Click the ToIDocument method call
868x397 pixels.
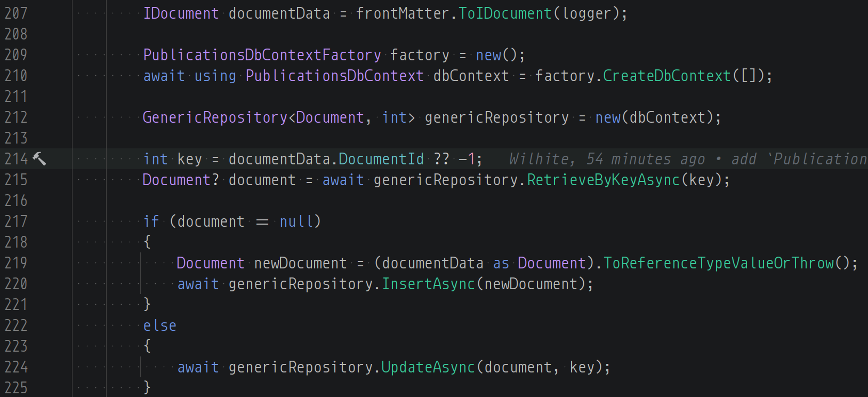(x=505, y=13)
